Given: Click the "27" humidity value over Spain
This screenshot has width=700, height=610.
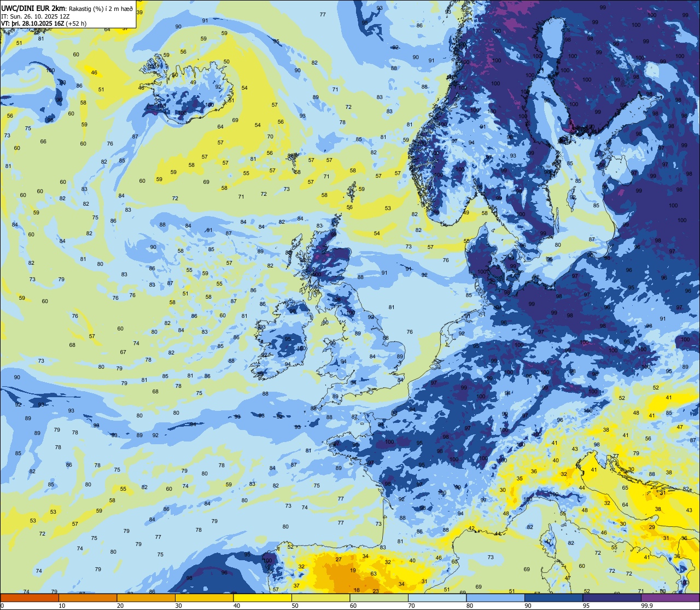Looking at the screenshot, I should (339, 559).
